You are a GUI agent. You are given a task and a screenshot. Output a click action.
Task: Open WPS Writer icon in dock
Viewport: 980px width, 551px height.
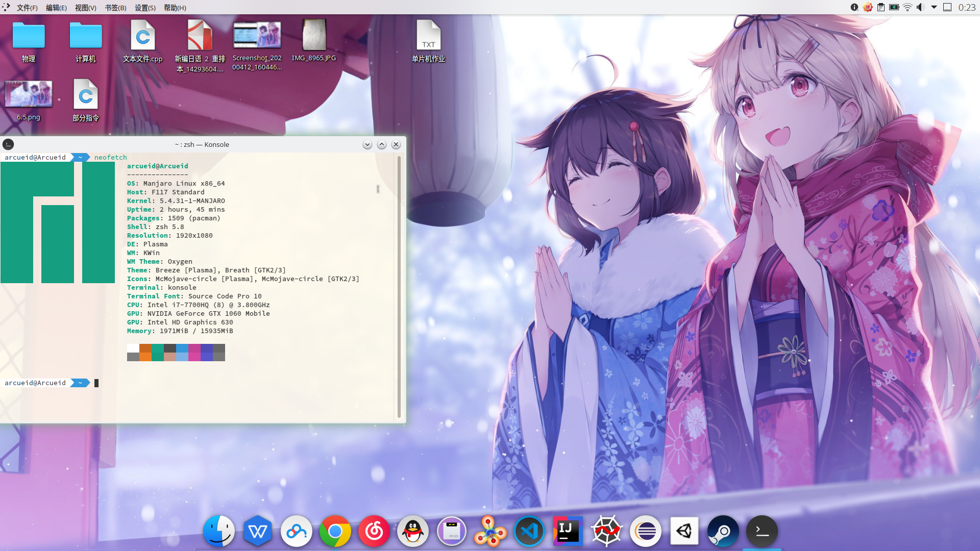(x=257, y=531)
